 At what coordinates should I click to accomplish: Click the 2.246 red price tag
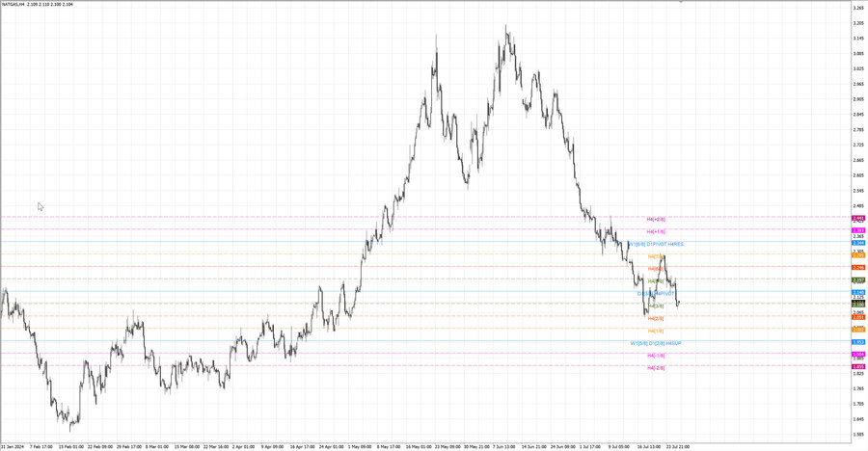pos(858,268)
